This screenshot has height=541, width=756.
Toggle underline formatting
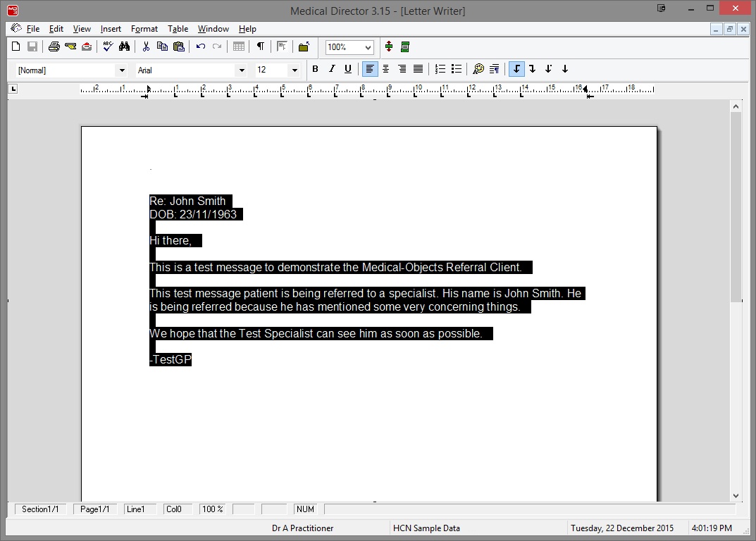[x=347, y=70]
